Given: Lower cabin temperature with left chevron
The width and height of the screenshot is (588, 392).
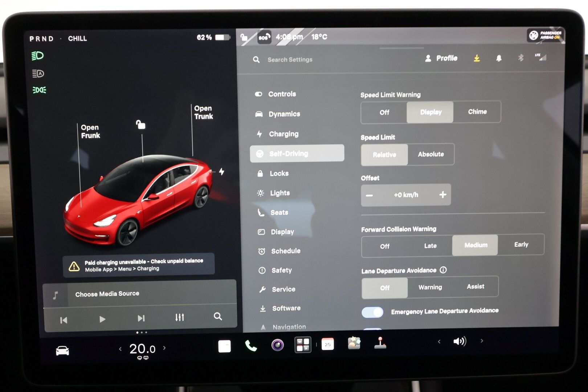Looking at the screenshot, I should [x=120, y=349].
